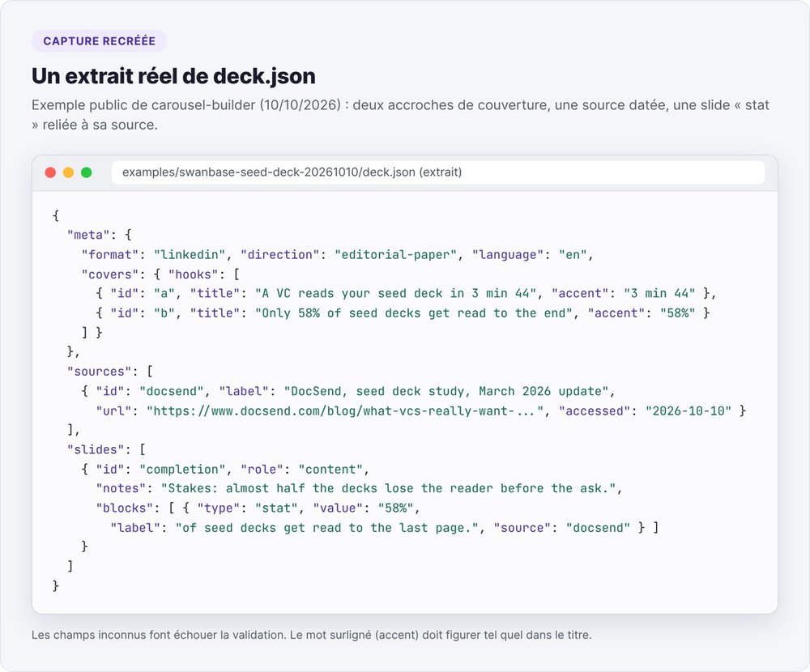The height and width of the screenshot is (672, 810).
Task: Click the "sources" key
Action: coord(99,372)
